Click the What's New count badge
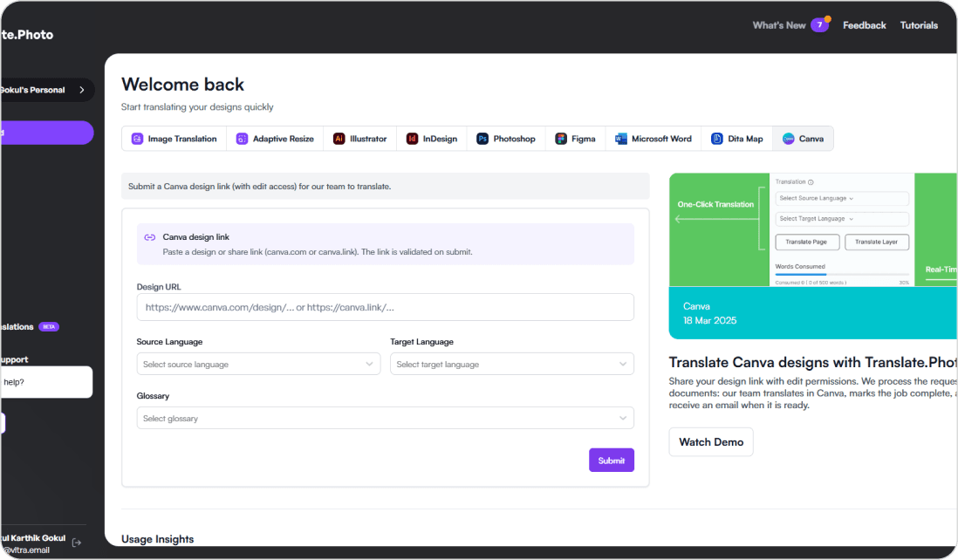Screen dimensions: 958x560 pyautogui.click(x=820, y=25)
